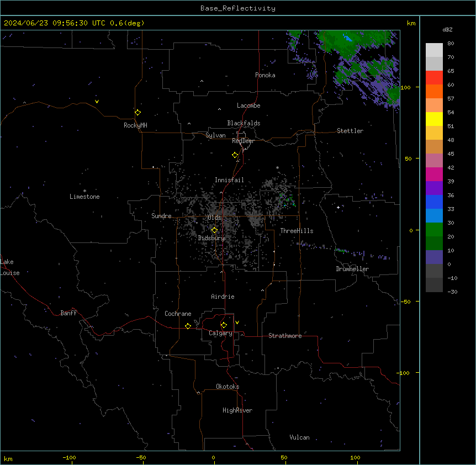Click the yellow V marker northwest of RockyMH

click(97, 102)
